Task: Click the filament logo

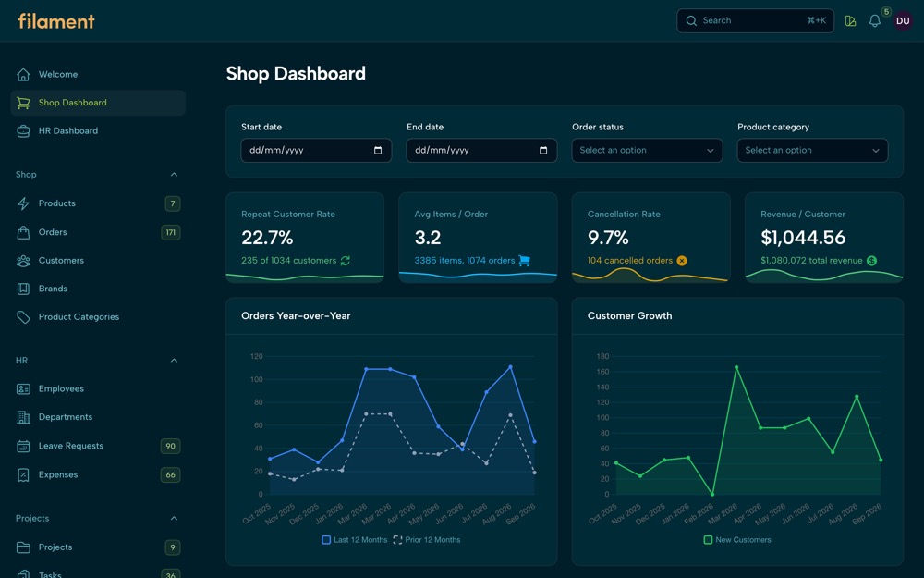Action: pyautogui.click(x=56, y=21)
